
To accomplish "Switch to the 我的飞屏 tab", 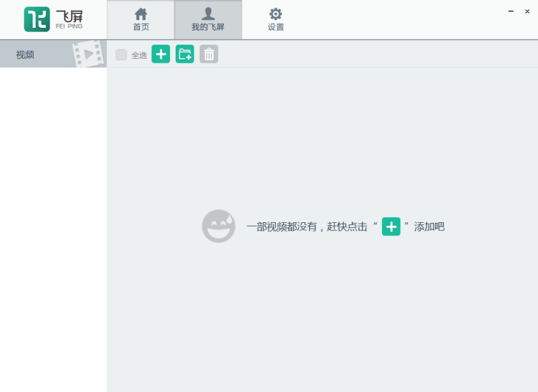I will [x=208, y=20].
